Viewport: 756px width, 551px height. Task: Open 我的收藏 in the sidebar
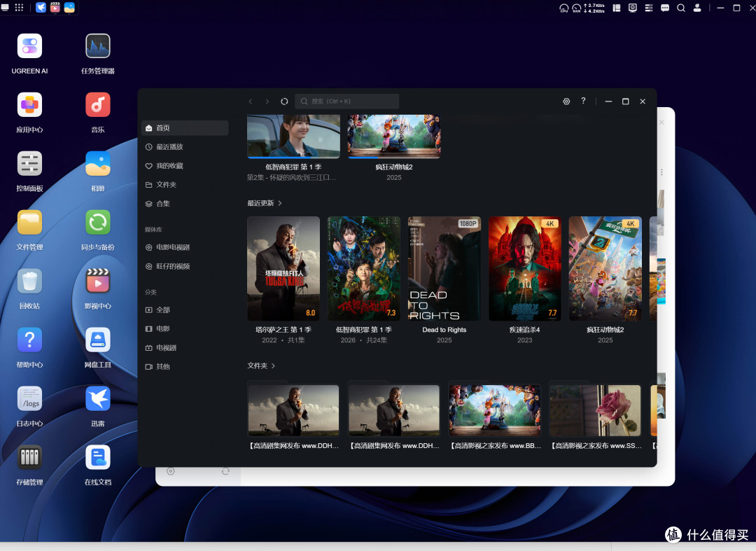coord(185,166)
